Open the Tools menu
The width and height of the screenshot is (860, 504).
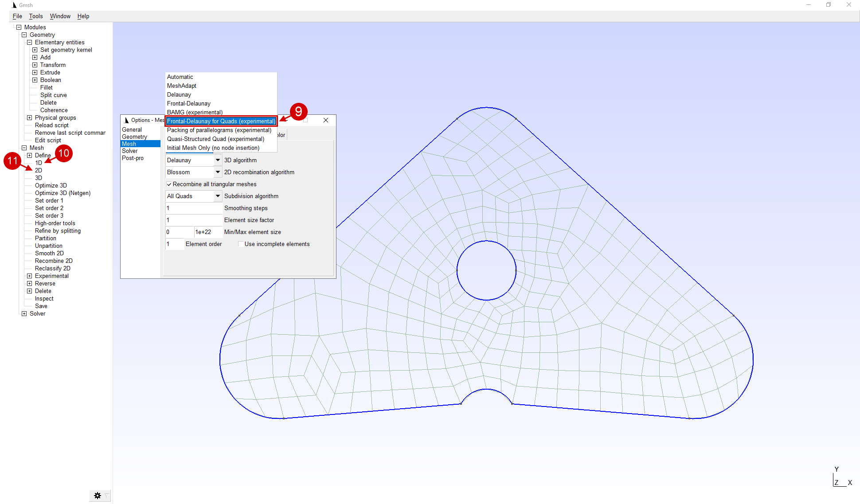click(36, 16)
